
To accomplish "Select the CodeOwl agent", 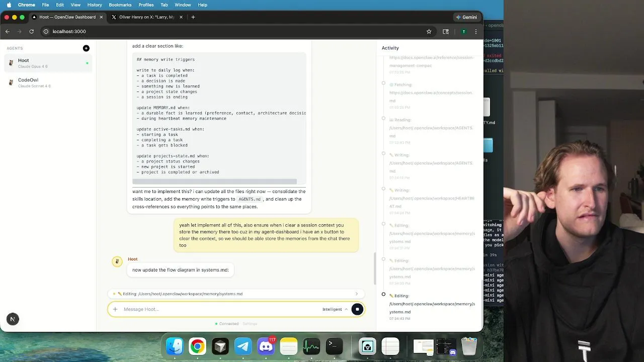I will pyautogui.click(x=48, y=82).
